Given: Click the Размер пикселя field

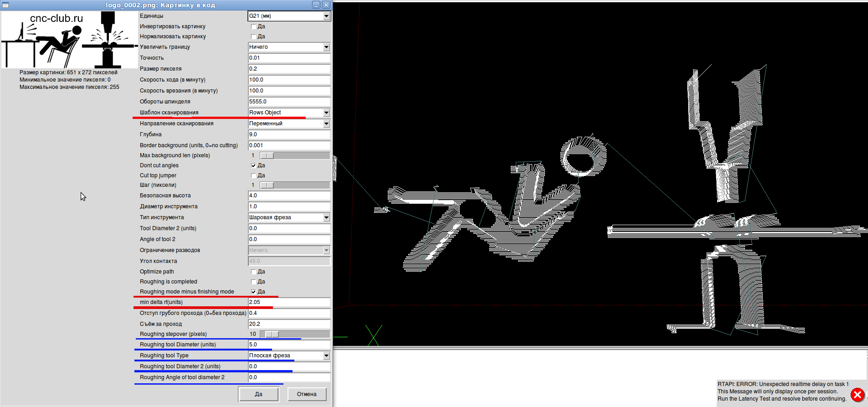Looking at the screenshot, I should (289, 69).
